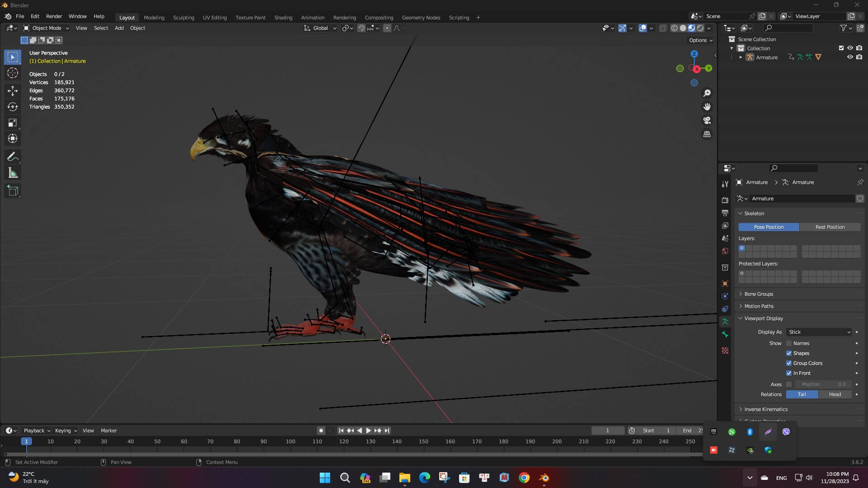Screen dimensions: 868x488
Task: Select the Cursor tool in the viewport toolbar
Action: click(x=13, y=73)
